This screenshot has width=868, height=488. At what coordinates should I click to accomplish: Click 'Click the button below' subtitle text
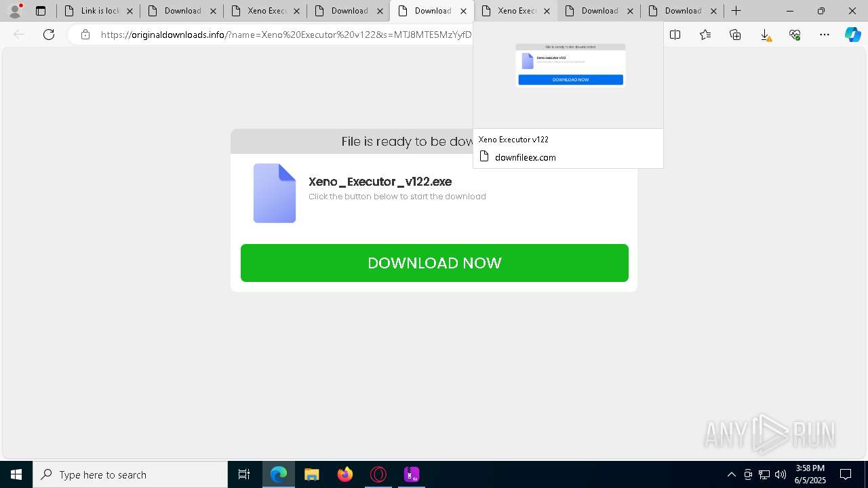tap(397, 197)
